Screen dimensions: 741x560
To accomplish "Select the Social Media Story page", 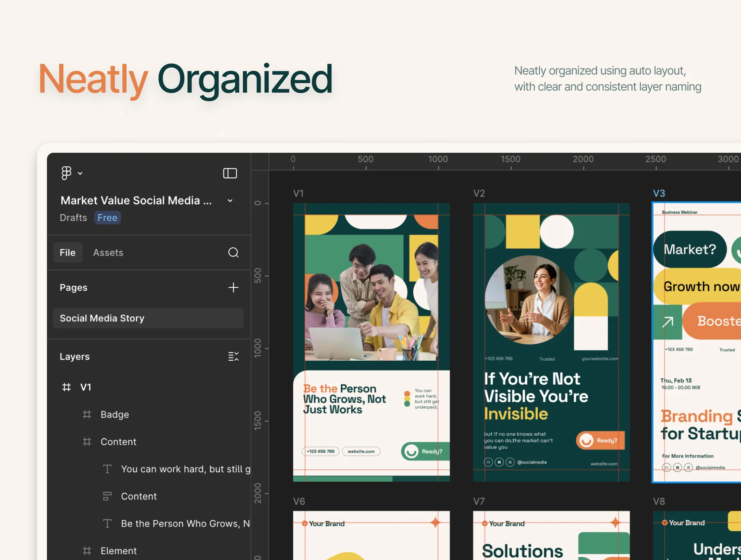I will 148,318.
